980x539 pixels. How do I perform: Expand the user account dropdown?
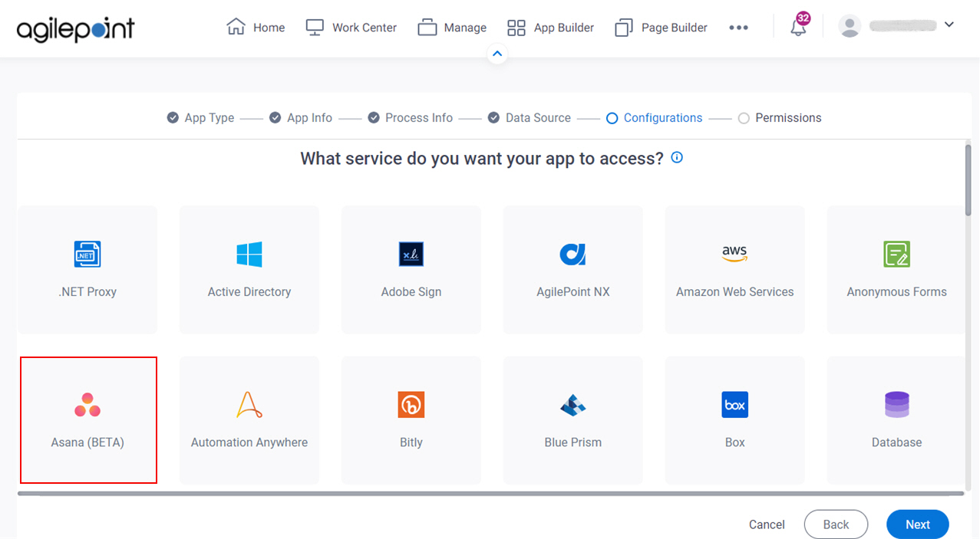point(950,25)
